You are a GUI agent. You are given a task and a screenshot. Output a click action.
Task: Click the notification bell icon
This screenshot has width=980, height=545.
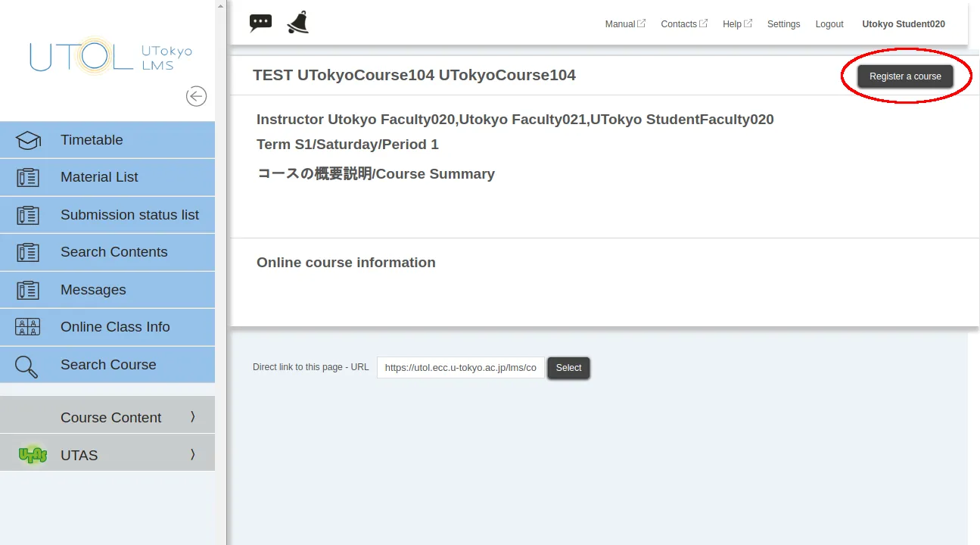297,23
